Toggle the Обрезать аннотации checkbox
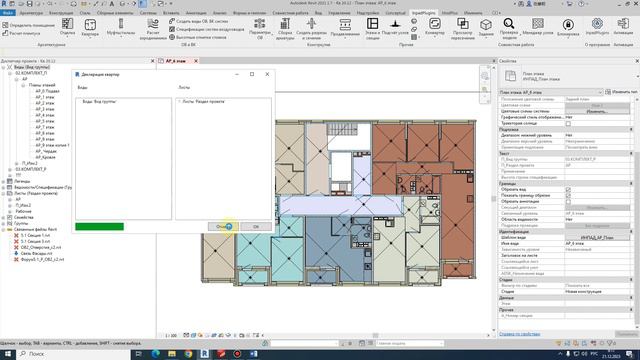This screenshot has width=640, height=360. (568, 202)
